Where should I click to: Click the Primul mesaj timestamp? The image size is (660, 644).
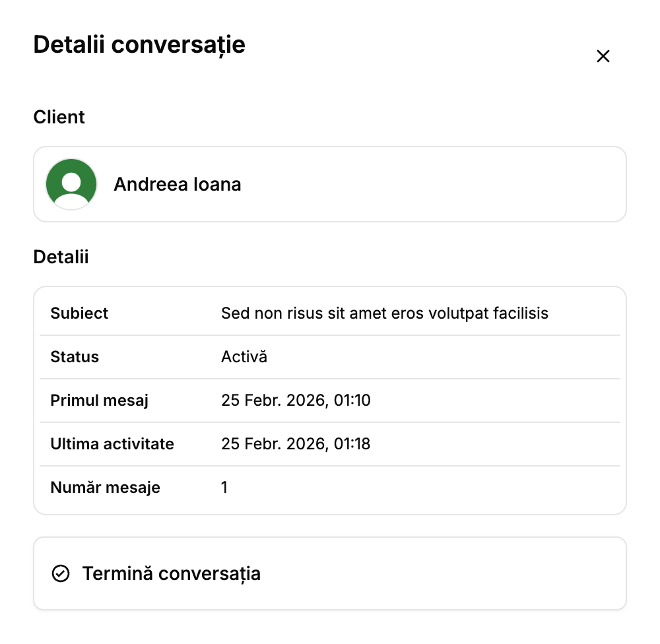296,400
